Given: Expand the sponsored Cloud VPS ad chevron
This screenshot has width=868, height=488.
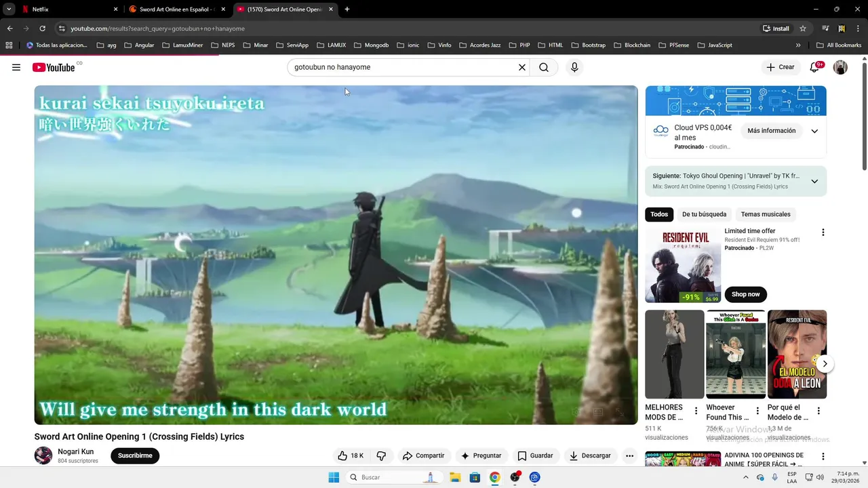Looking at the screenshot, I should point(814,131).
